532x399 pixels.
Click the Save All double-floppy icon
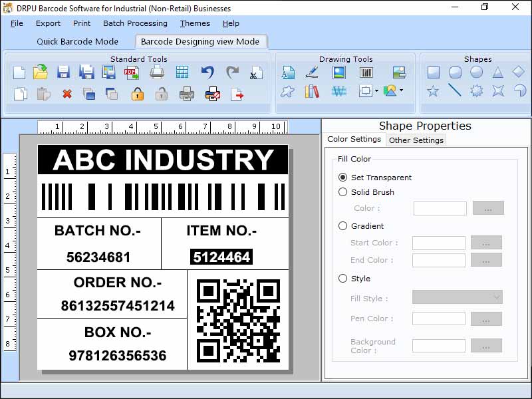coord(86,72)
